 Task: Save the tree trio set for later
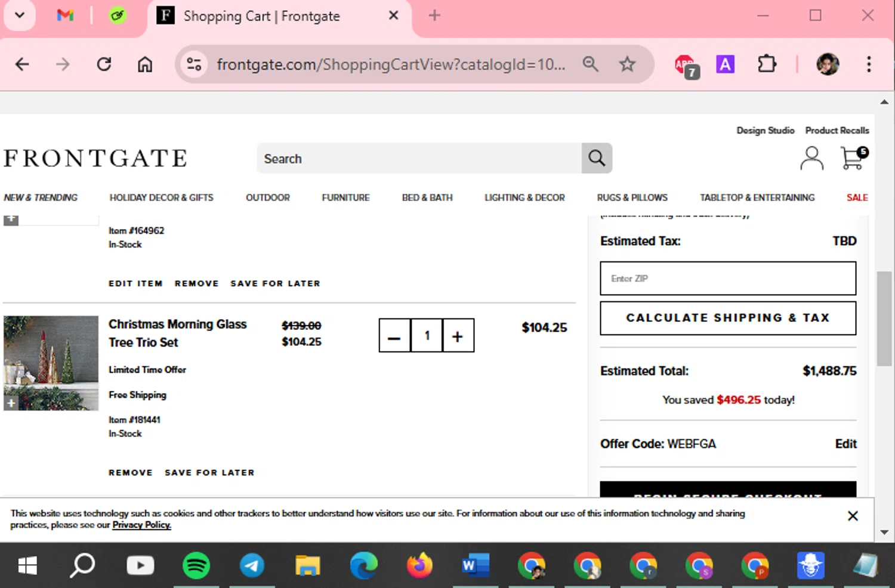click(x=209, y=472)
